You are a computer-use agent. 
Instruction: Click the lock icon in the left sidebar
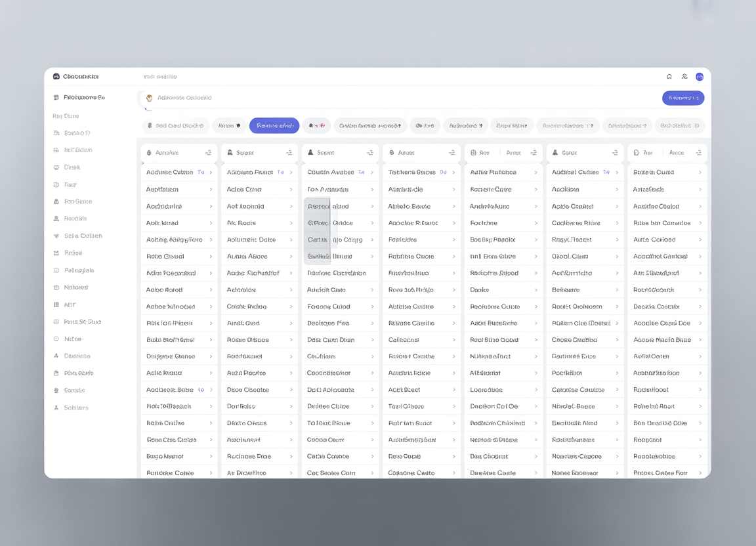(x=56, y=201)
